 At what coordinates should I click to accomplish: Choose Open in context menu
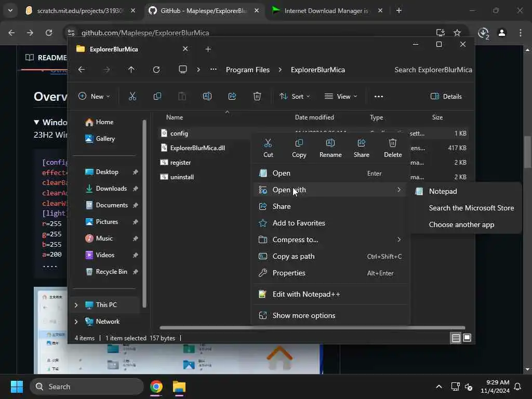330,173
